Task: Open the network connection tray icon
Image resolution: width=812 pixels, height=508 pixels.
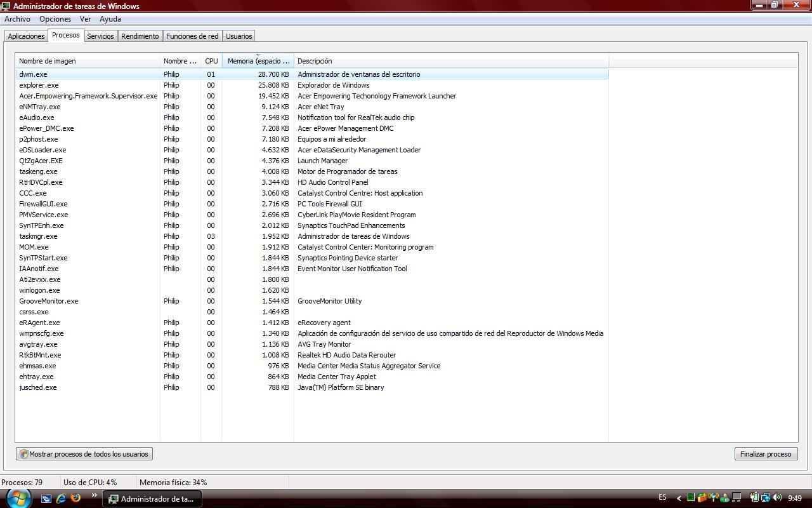Action: click(x=766, y=498)
